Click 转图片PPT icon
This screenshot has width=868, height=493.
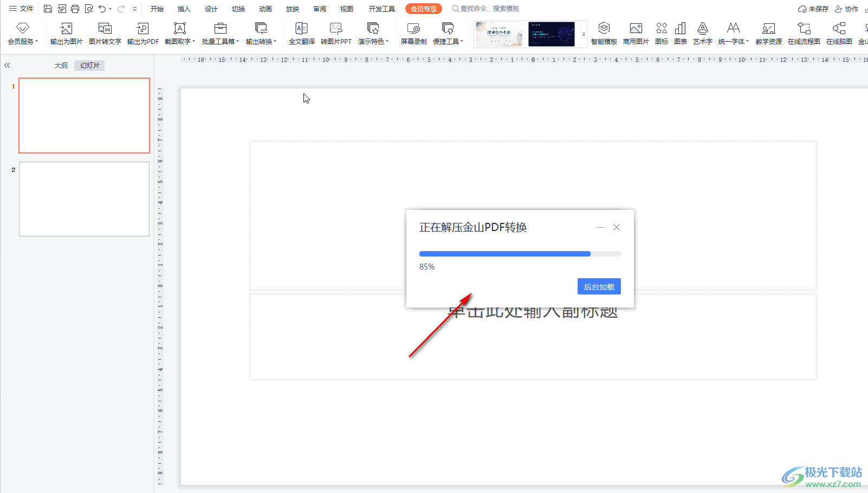(336, 34)
